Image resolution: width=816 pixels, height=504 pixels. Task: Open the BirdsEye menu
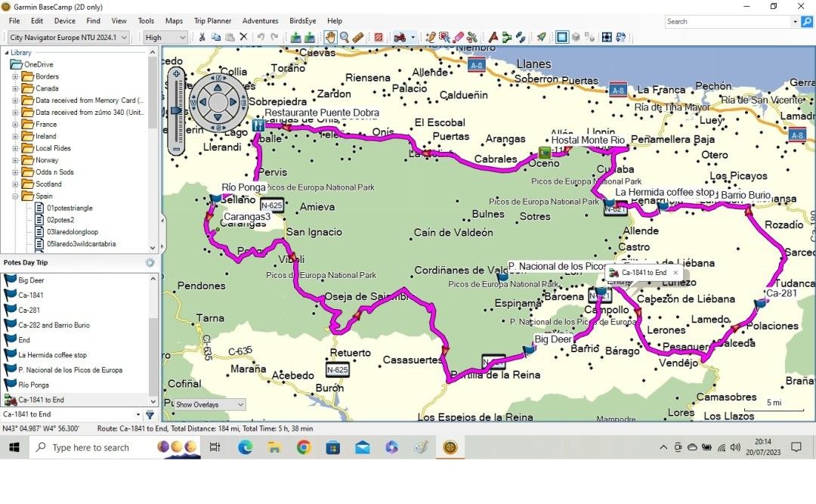[x=302, y=21]
